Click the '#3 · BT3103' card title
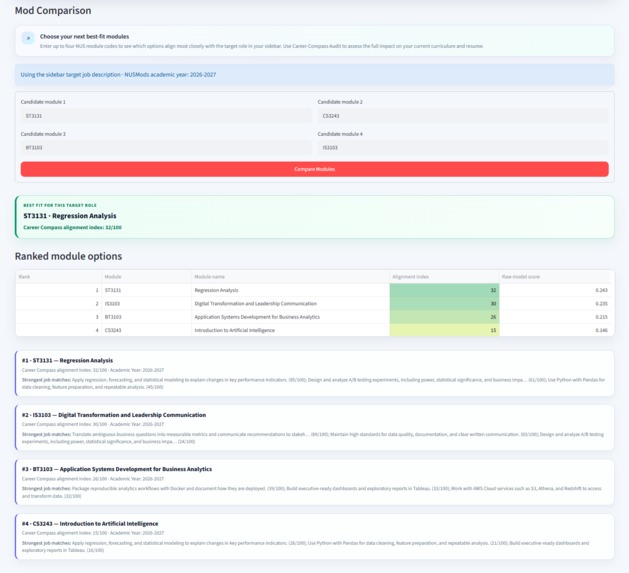629x573 pixels. point(117,469)
